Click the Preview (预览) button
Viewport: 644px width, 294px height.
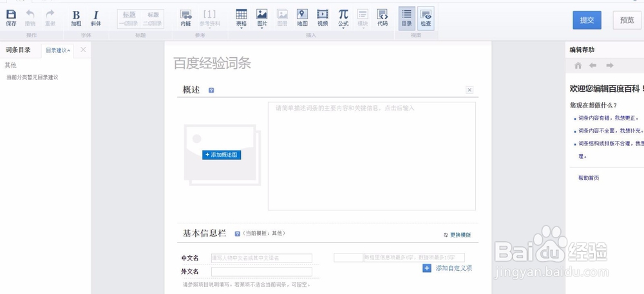pyautogui.click(x=627, y=20)
